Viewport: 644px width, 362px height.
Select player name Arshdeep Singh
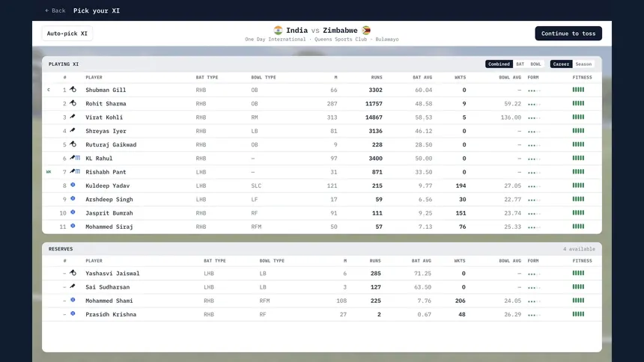109,200
